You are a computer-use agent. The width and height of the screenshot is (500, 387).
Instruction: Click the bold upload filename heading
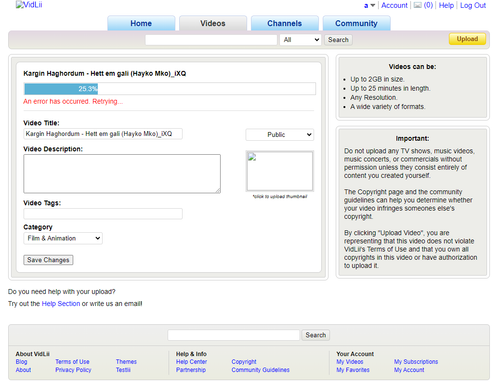[105, 74]
